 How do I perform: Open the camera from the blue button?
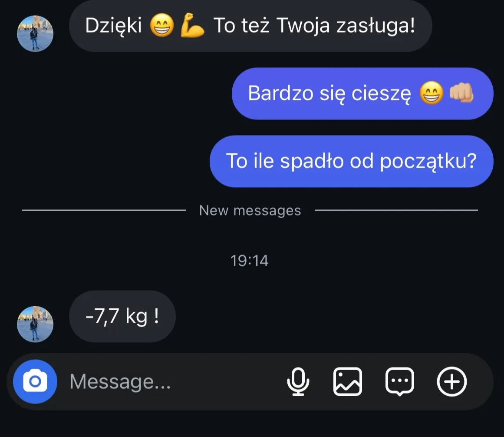tap(35, 381)
